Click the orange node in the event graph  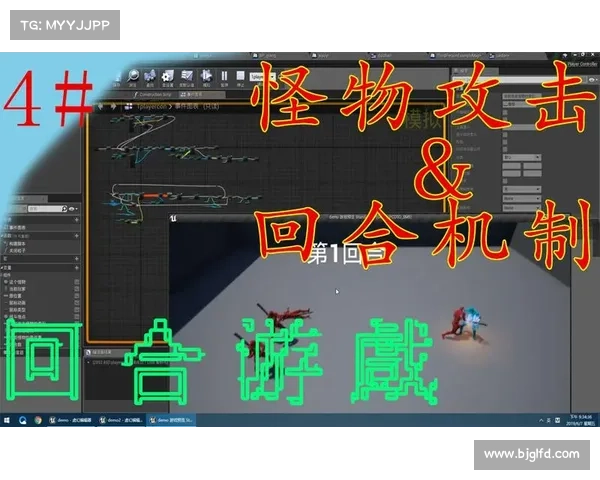(x=150, y=196)
